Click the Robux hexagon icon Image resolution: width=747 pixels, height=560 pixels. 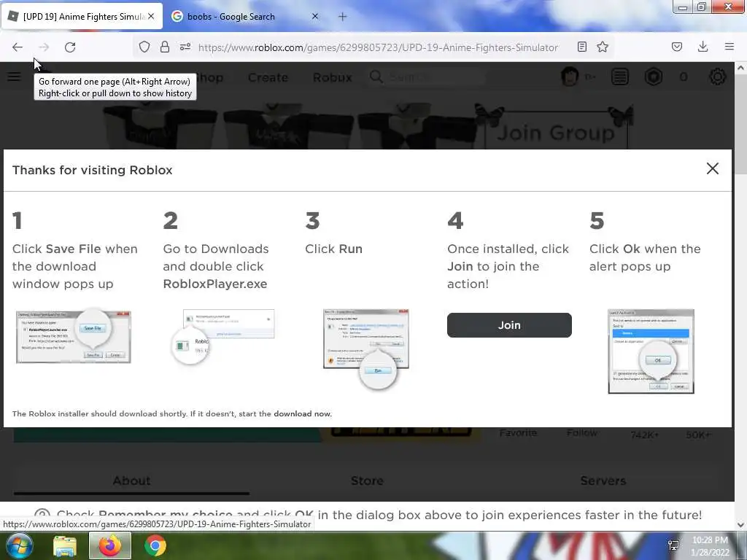click(654, 77)
